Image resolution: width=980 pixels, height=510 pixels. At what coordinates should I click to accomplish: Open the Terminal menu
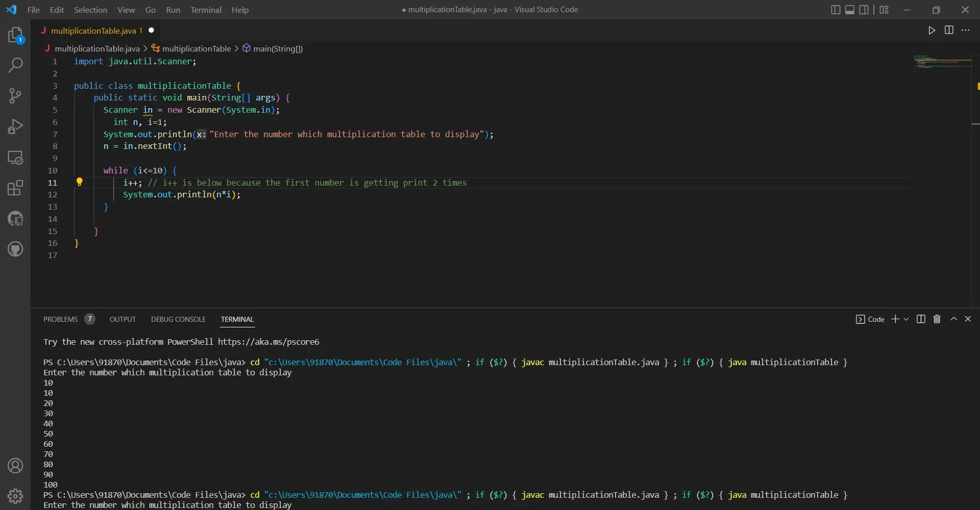(x=206, y=10)
